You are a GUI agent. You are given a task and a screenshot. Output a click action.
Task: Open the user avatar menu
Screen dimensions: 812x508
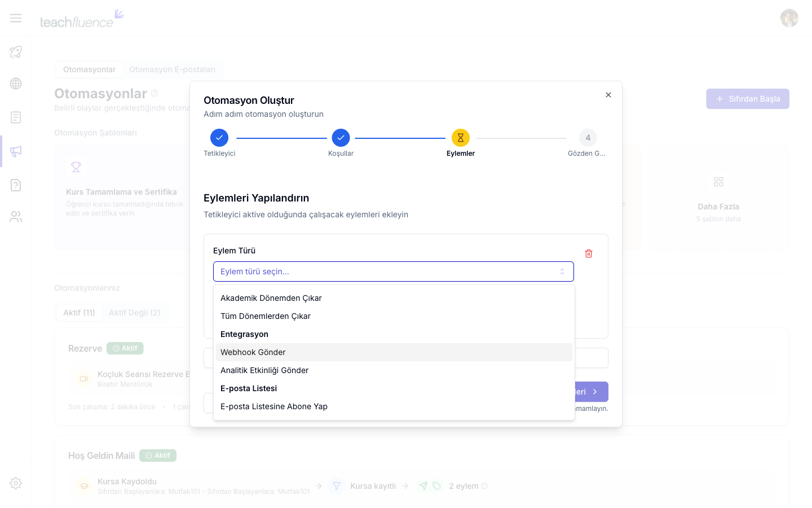(x=789, y=18)
